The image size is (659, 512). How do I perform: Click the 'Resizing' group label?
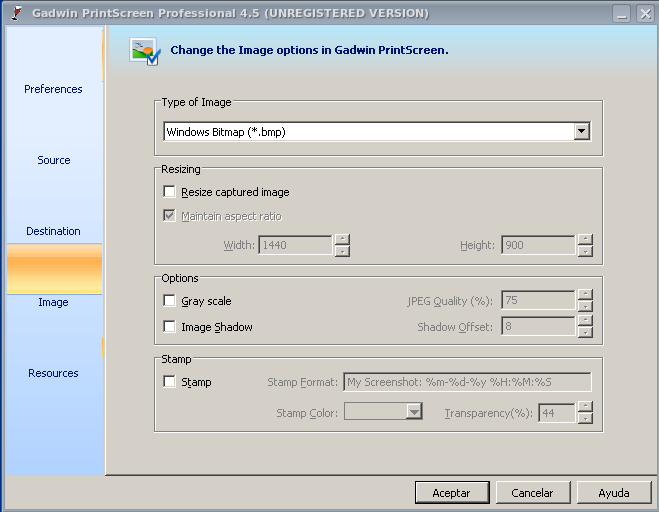(x=181, y=169)
